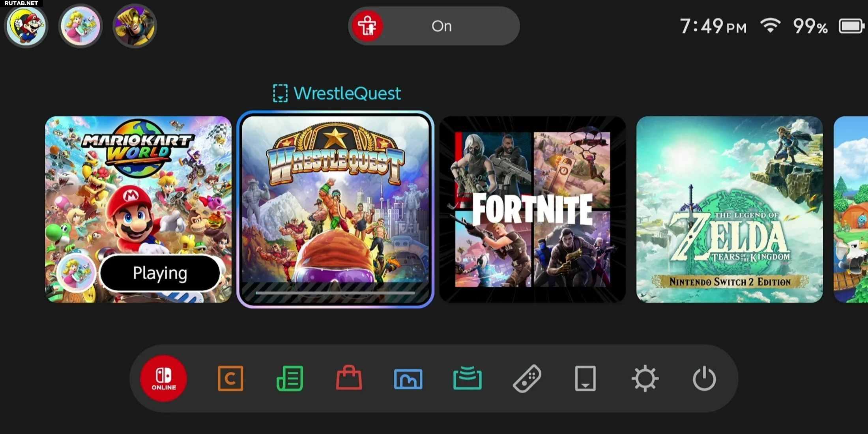Open Nintendo Switch Online
This screenshot has height=434, width=868.
(164, 378)
